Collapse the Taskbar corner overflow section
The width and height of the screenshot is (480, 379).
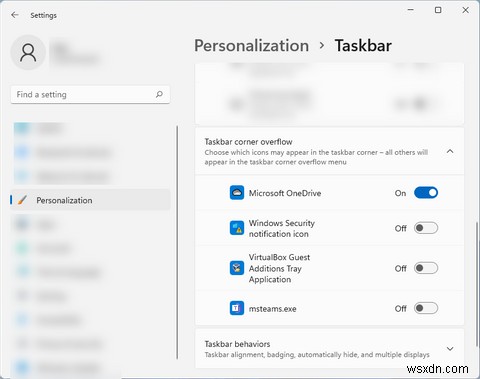point(450,151)
